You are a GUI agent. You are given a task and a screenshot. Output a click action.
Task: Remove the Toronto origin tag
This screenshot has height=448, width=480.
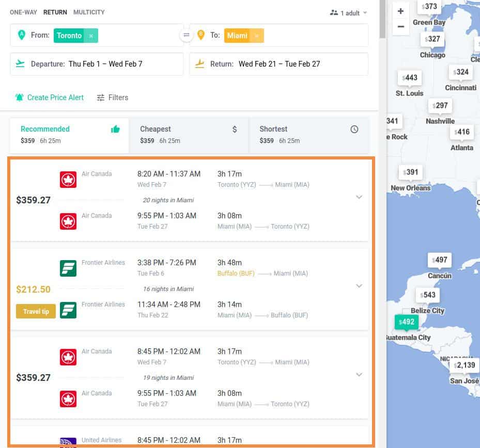(91, 36)
